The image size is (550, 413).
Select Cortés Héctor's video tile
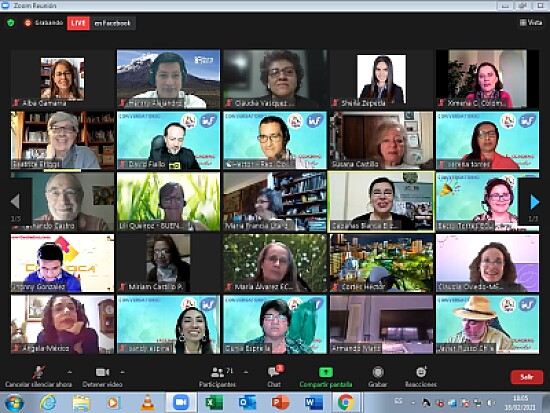coord(381,263)
